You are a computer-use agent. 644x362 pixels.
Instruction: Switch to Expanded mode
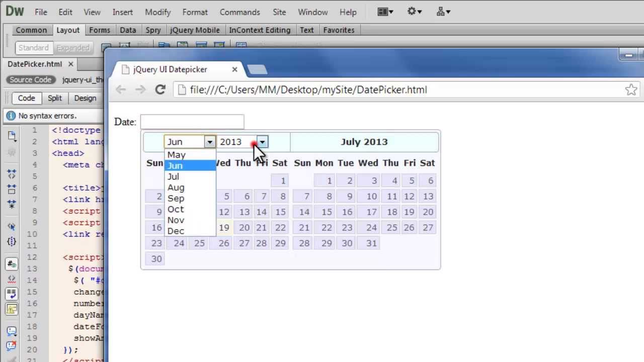73,48
